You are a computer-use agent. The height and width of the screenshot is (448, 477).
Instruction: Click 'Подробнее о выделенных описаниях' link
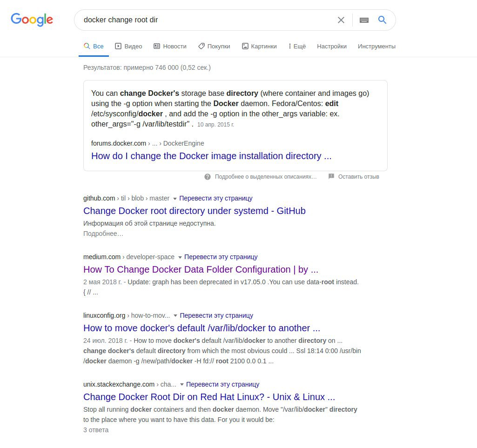[266, 177]
